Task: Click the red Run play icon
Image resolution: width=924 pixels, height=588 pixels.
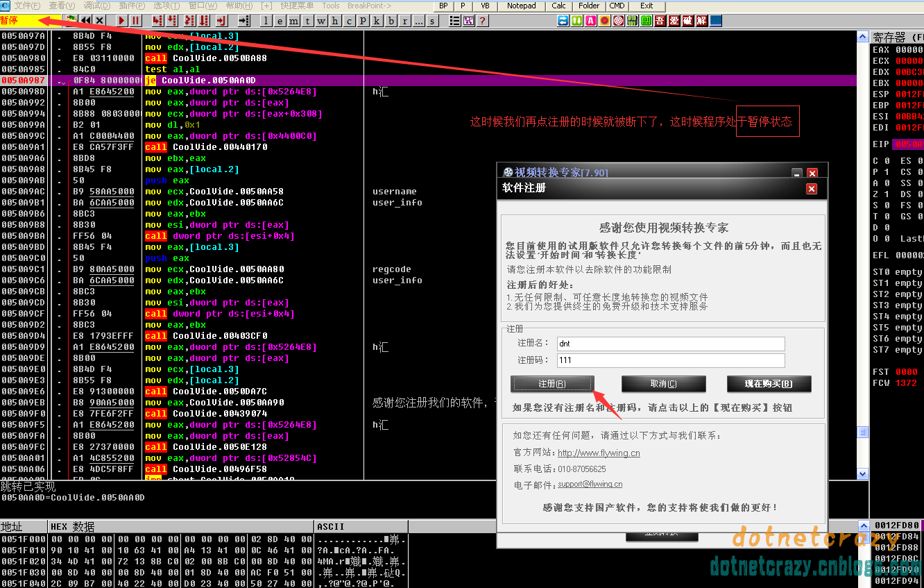Action: (x=122, y=20)
